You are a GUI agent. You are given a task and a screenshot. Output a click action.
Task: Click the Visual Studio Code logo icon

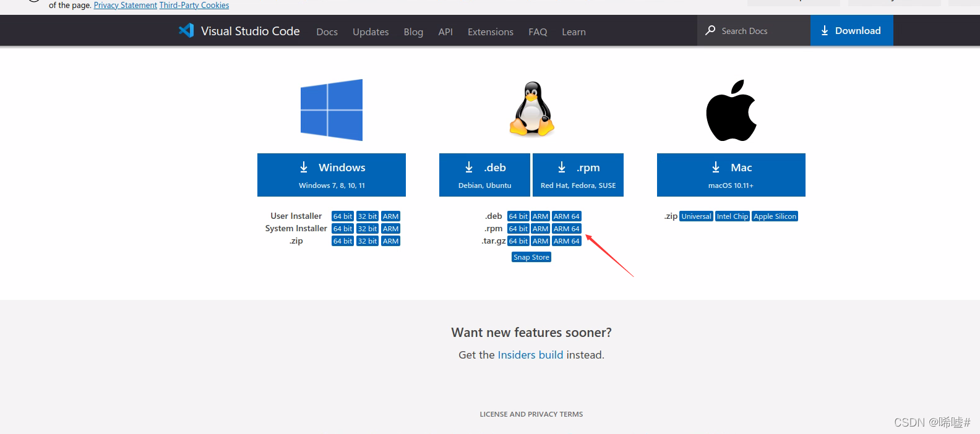[x=186, y=30]
